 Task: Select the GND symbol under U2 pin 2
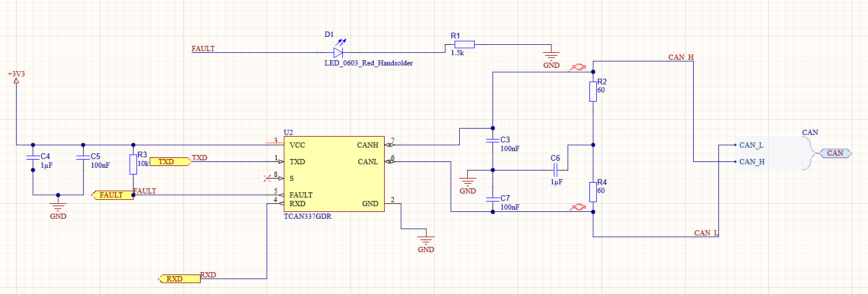(x=425, y=239)
